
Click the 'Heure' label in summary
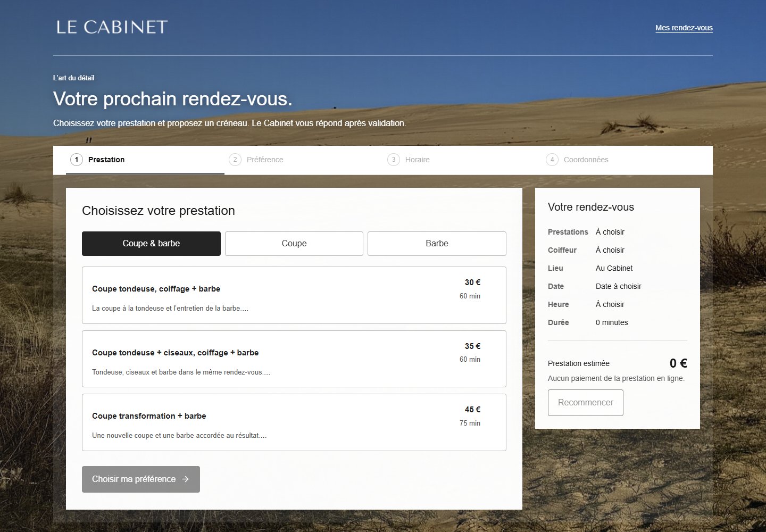559,305
